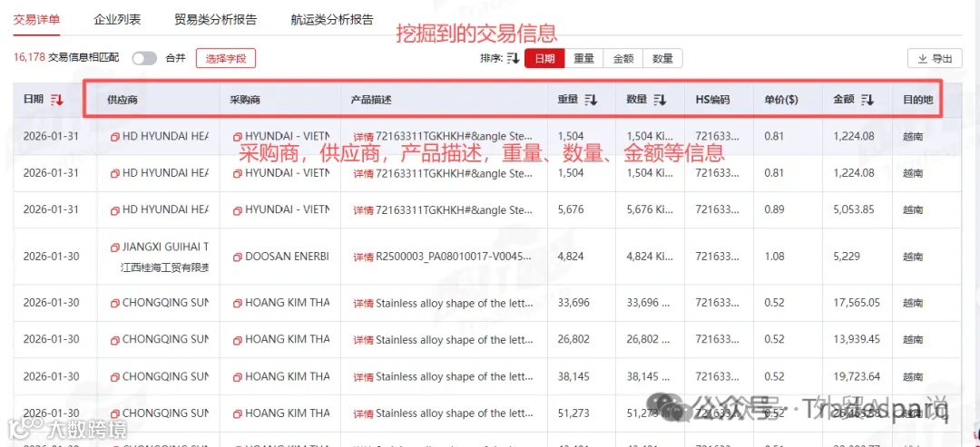Image resolution: width=980 pixels, height=447 pixels.
Task: Click the 5,229 amount cell
Action: (847, 257)
